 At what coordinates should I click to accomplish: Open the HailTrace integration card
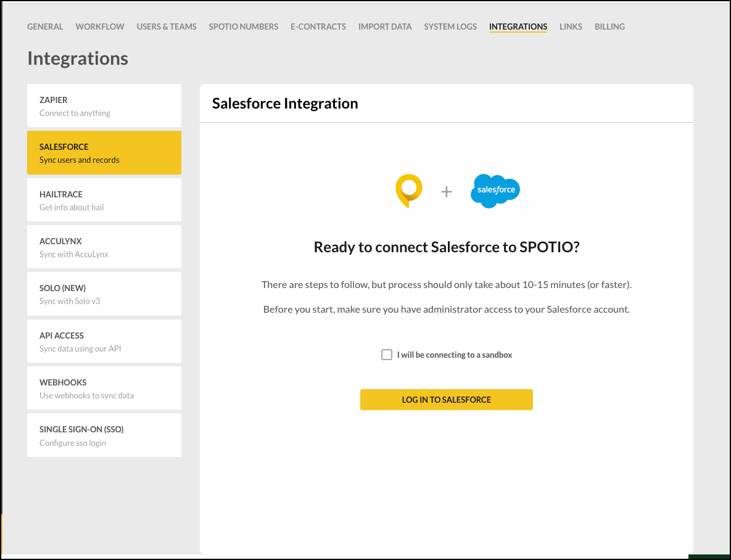[104, 200]
